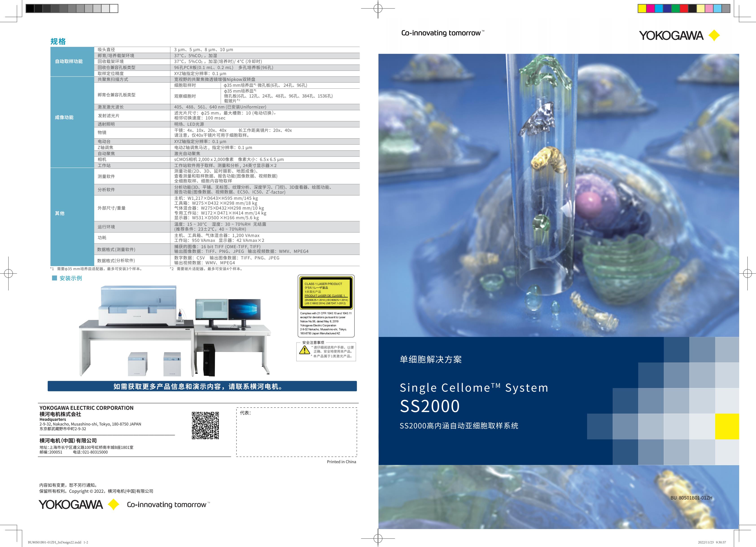The height and width of the screenshot is (547, 756).
Task: Click the timestamp 2022/11/23 9:30:57
Action: [712, 542]
